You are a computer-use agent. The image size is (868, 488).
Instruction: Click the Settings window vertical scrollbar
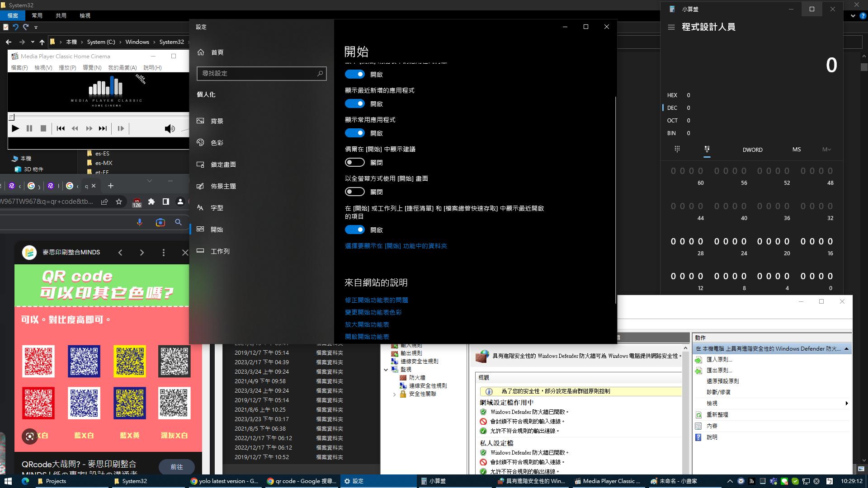click(615, 200)
